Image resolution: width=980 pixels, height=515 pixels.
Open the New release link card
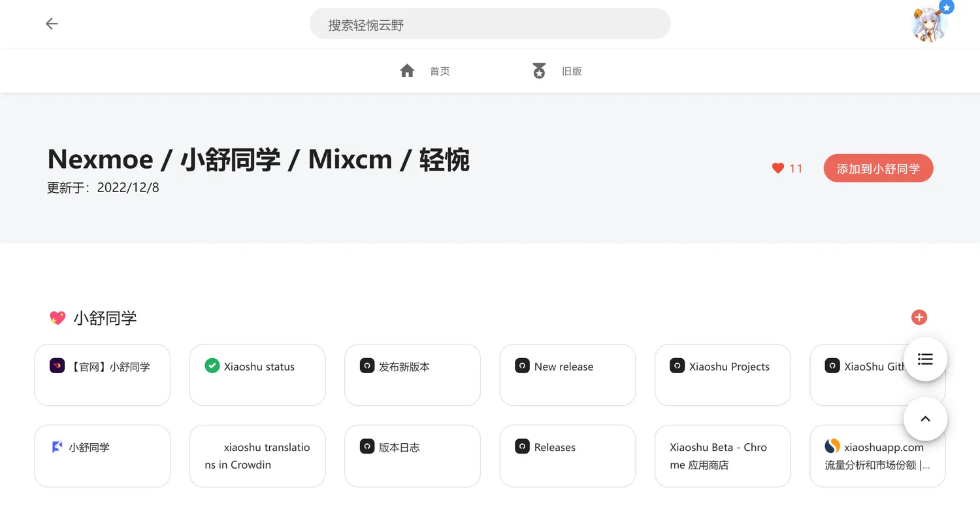tap(568, 375)
